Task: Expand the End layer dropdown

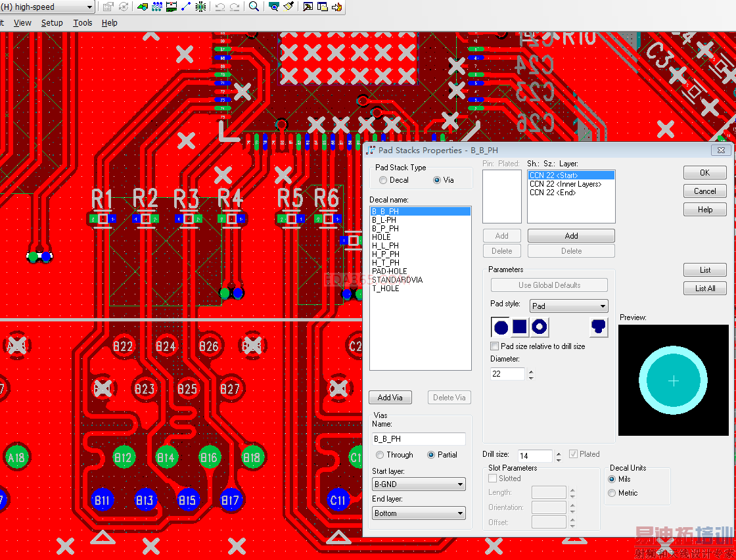Action: tap(419, 513)
